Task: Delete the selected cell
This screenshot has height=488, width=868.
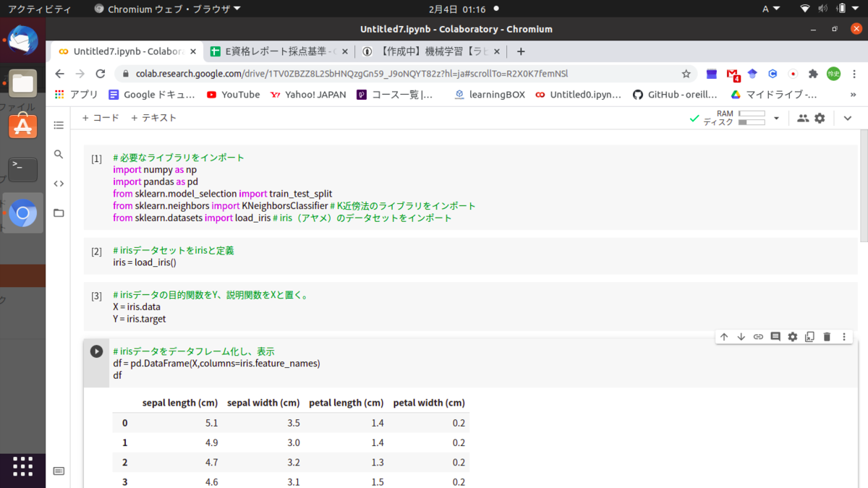Action: click(827, 337)
